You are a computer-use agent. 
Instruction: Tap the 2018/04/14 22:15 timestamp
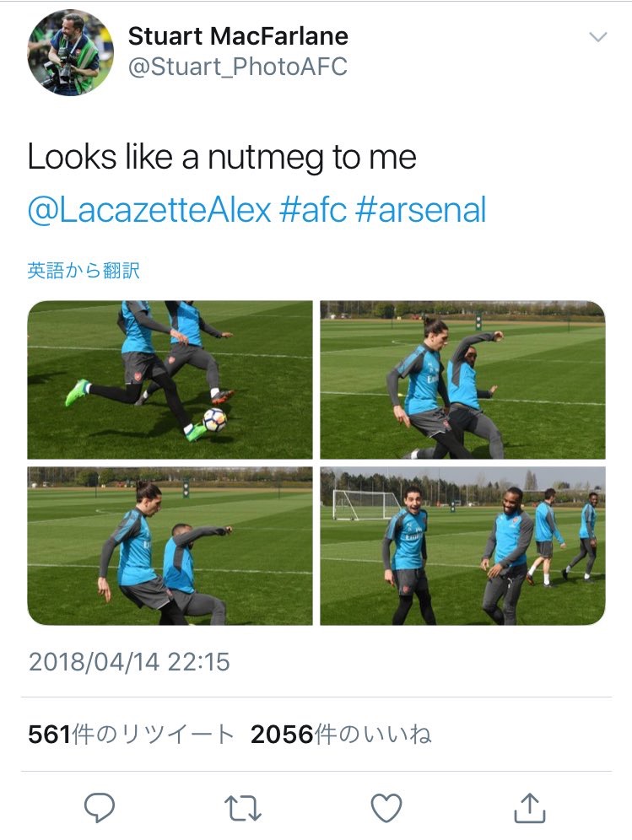(129, 661)
